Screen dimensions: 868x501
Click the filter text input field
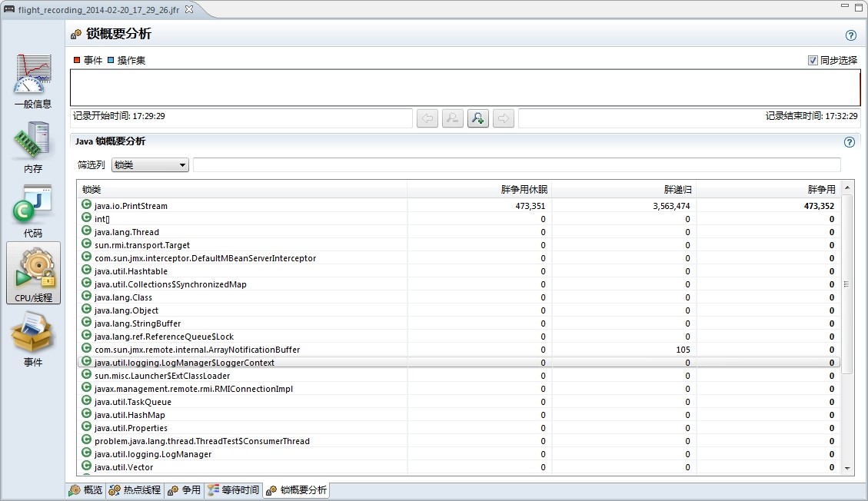point(516,165)
